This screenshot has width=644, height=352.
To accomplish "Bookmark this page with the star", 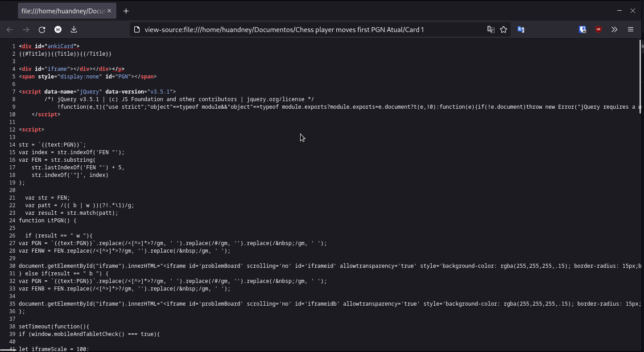I will point(504,29).
